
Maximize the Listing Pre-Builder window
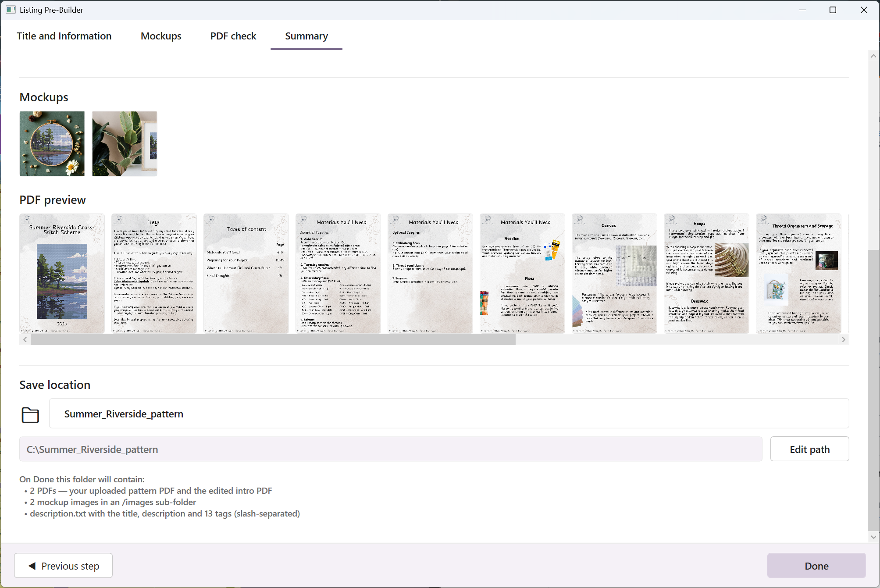click(x=833, y=10)
